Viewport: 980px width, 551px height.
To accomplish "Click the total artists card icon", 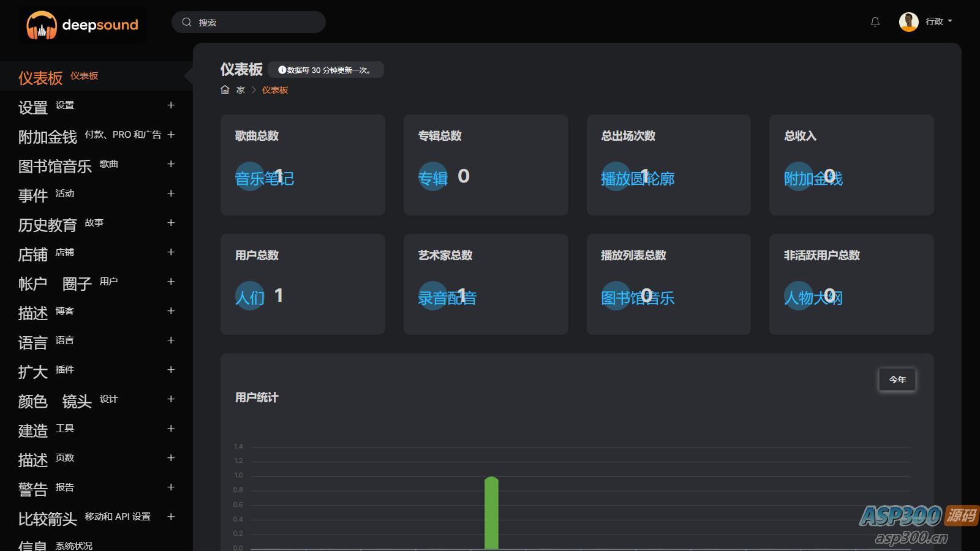I will (x=432, y=296).
